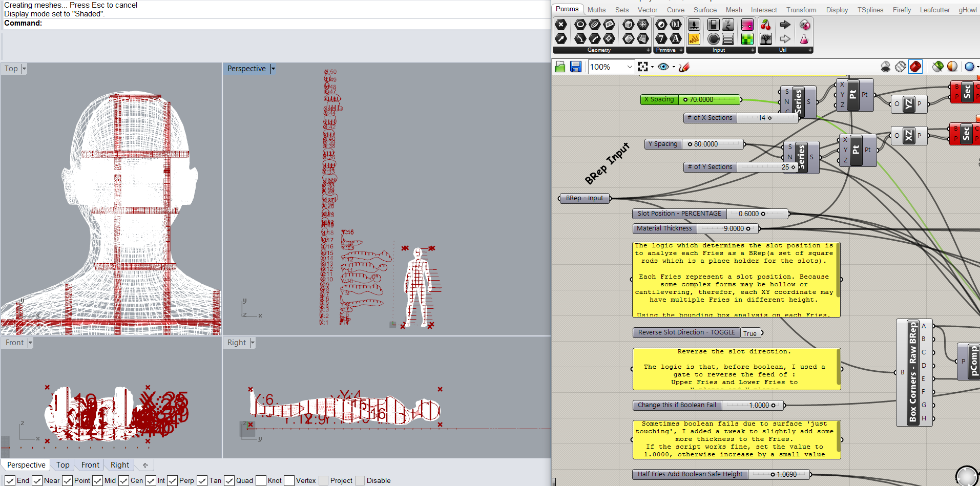Select the Front viewport tab at bottom
This screenshot has width=980, height=486.
[x=90, y=465]
